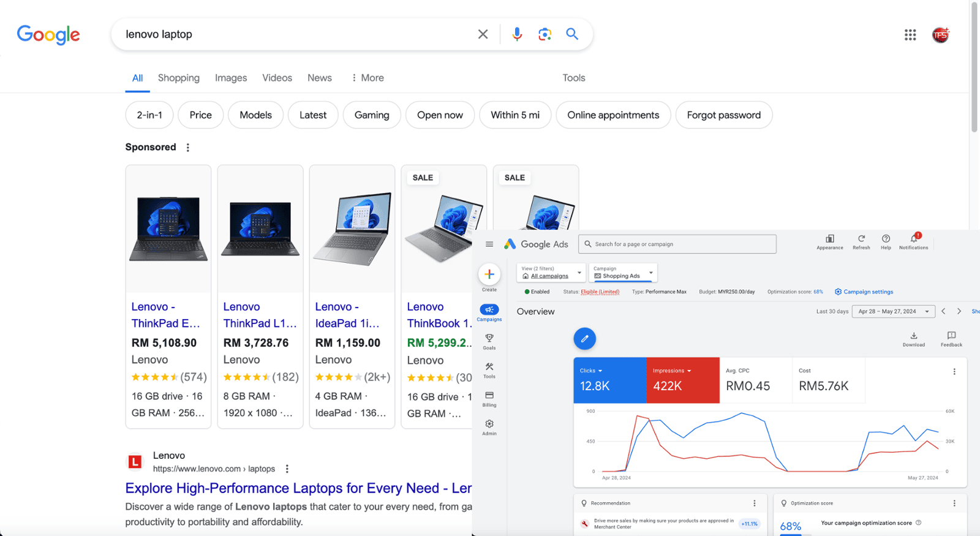Select the All search tab
980x536 pixels.
coord(137,78)
